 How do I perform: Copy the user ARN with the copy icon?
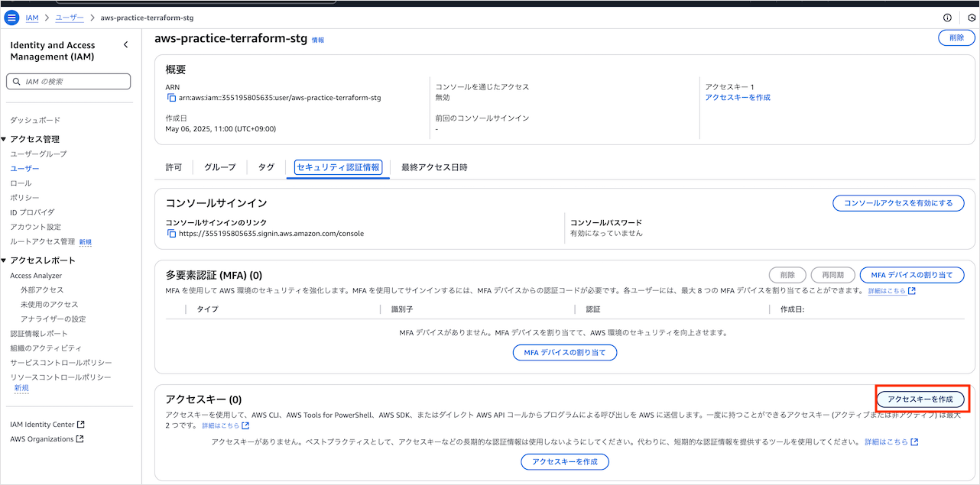[171, 98]
